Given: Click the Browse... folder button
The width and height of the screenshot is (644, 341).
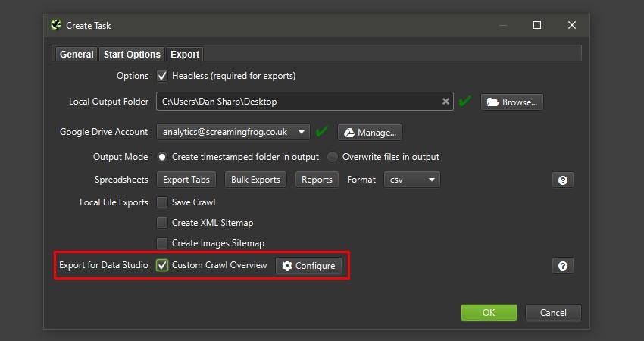Looking at the screenshot, I should point(511,102).
